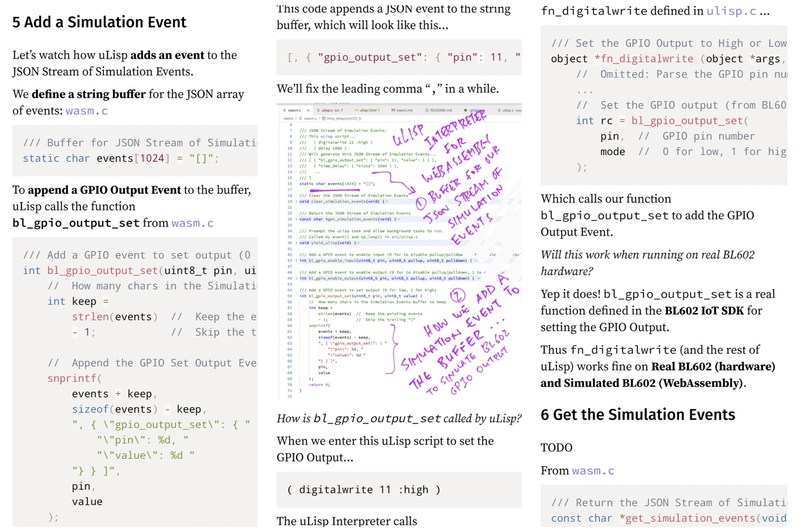The image size is (799, 532).
Task: Open wasm.c link after "array of events:"
Action: 87,110
